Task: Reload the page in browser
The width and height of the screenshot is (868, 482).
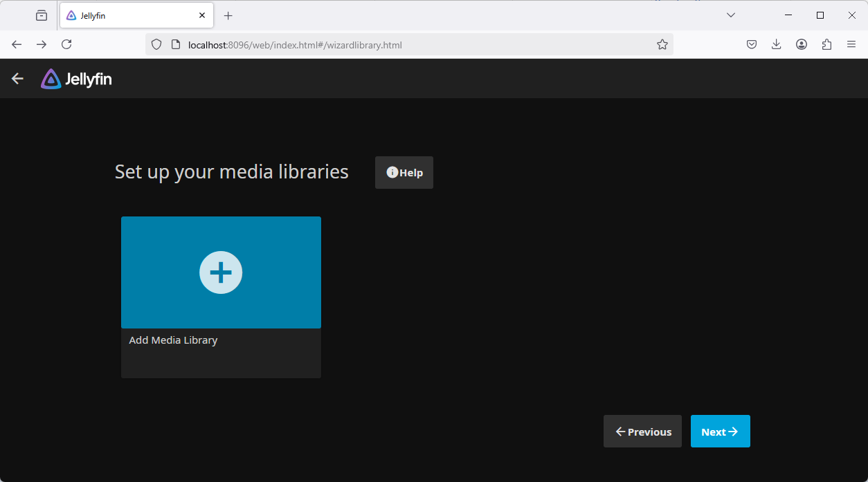Action: [x=66, y=45]
